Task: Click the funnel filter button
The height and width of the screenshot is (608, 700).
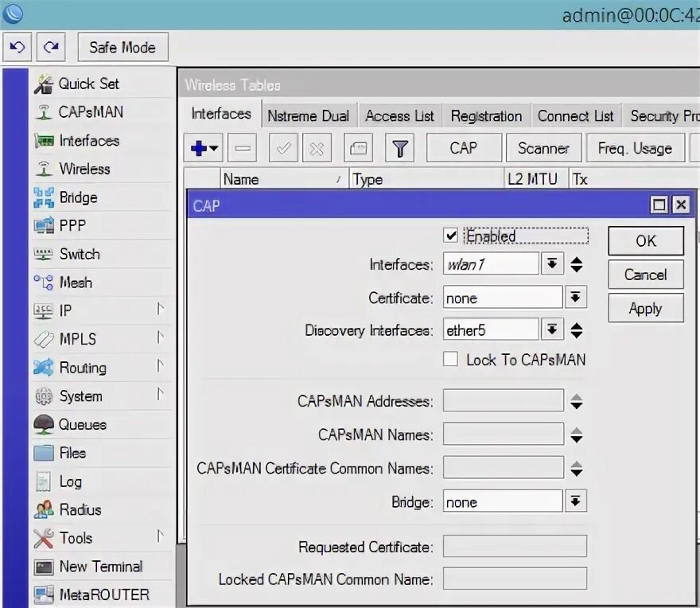Action: pyautogui.click(x=399, y=148)
